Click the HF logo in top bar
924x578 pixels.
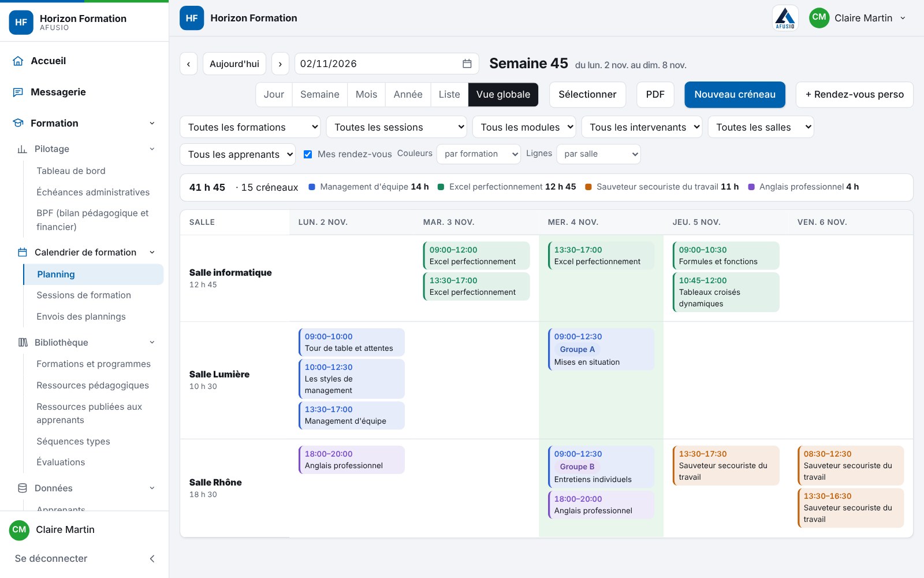pyautogui.click(x=192, y=18)
